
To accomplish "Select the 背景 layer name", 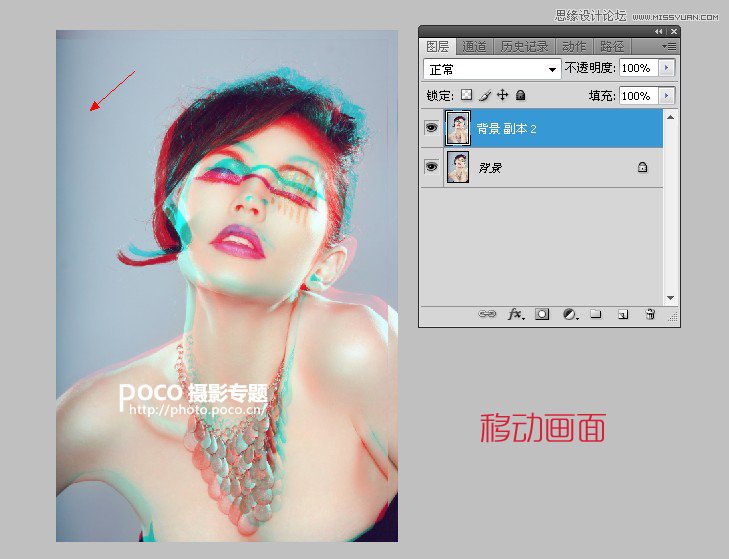I will point(490,167).
